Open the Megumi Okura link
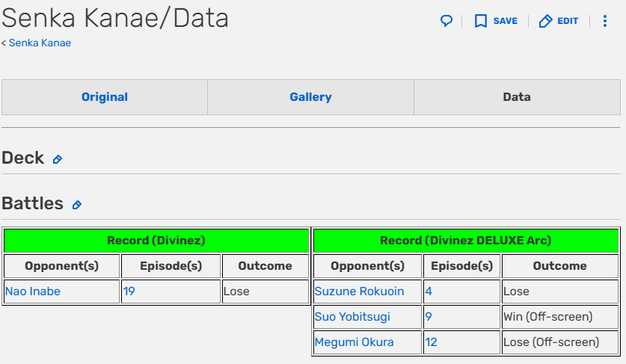Image resolution: width=626 pixels, height=364 pixels. 354,342
